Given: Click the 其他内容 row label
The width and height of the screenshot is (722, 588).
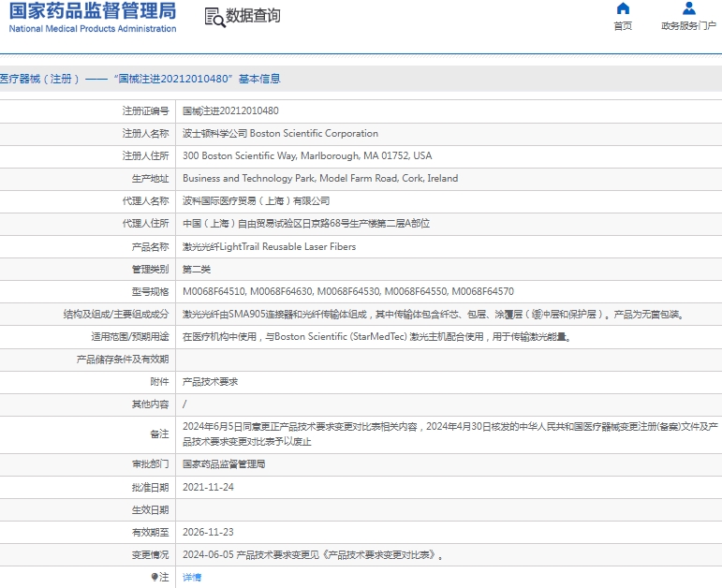Looking at the screenshot, I should point(150,404).
